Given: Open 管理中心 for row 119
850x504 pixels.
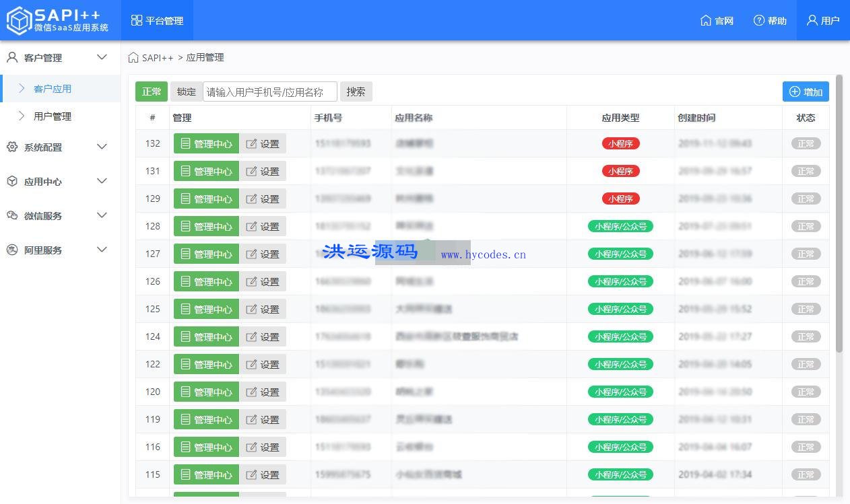Looking at the screenshot, I should tap(206, 419).
